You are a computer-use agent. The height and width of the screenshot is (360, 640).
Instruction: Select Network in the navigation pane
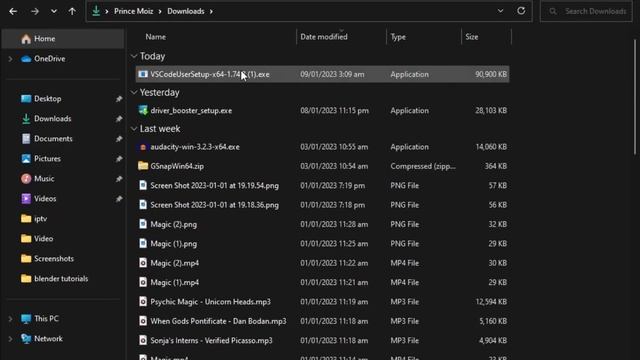[48, 339]
